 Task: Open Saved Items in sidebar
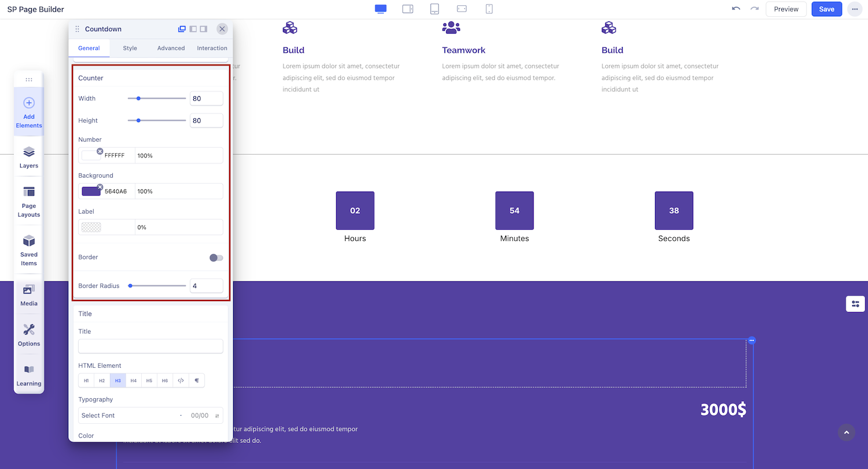point(29,250)
